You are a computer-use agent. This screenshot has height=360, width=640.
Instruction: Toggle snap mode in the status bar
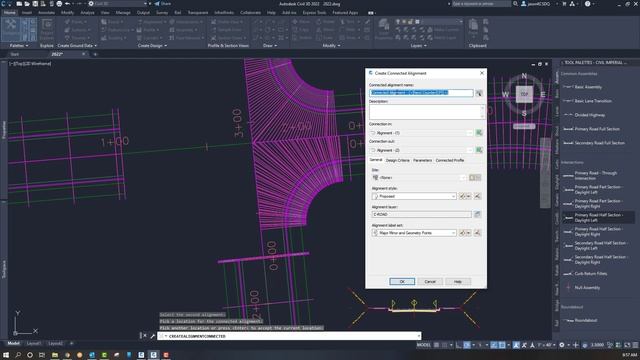coord(445,345)
